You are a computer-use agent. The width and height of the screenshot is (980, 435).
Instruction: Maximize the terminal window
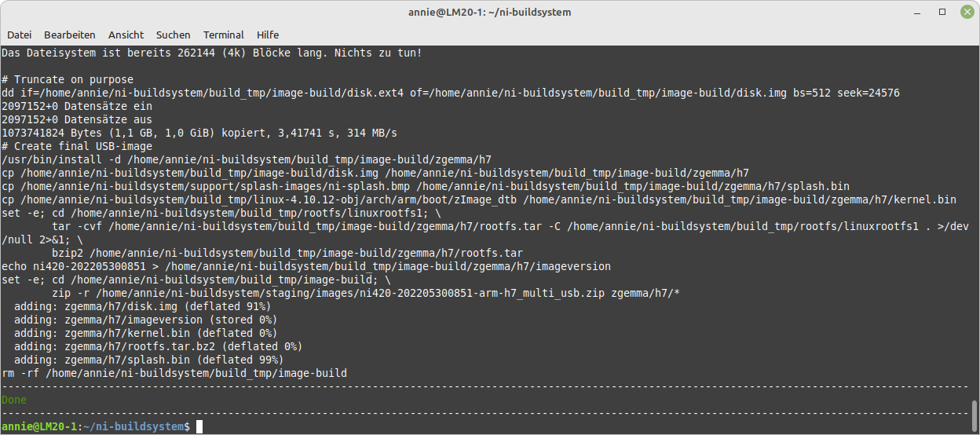(x=942, y=13)
